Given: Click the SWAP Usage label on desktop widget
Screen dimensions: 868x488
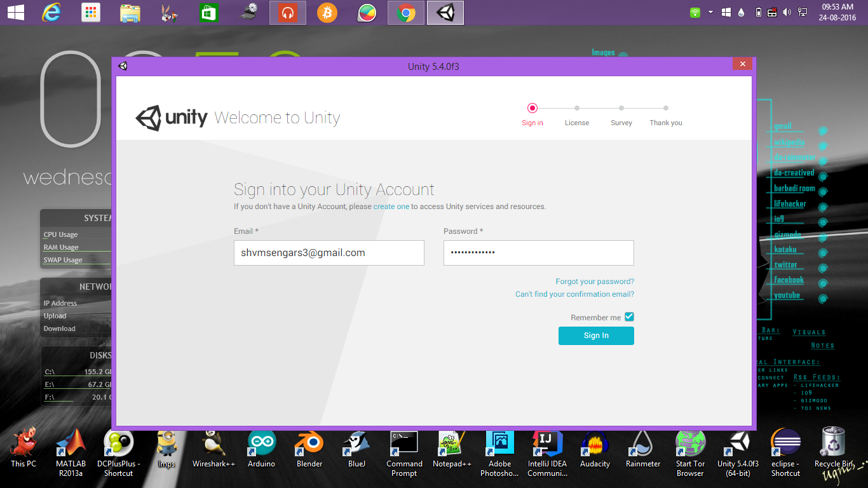Looking at the screenshot, I should point(63,260).
